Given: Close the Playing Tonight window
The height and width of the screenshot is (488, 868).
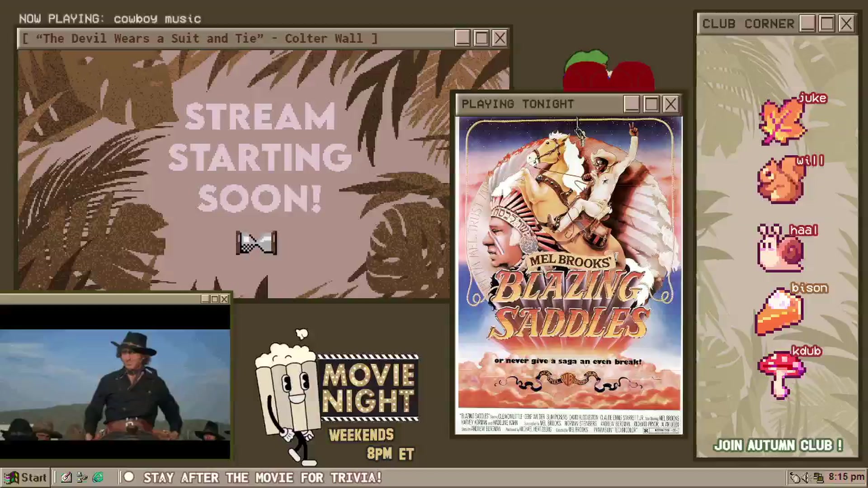Looking at the screenshot, I should coord(670,104).
